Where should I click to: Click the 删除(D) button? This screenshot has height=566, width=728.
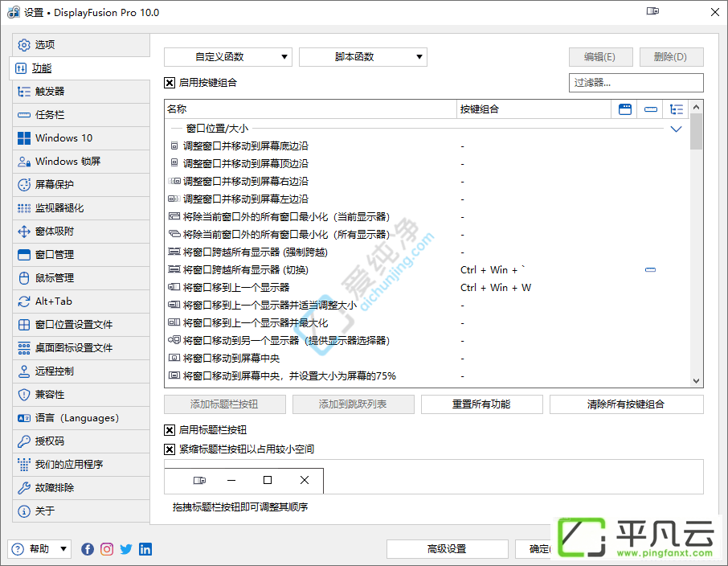[672, 57]
